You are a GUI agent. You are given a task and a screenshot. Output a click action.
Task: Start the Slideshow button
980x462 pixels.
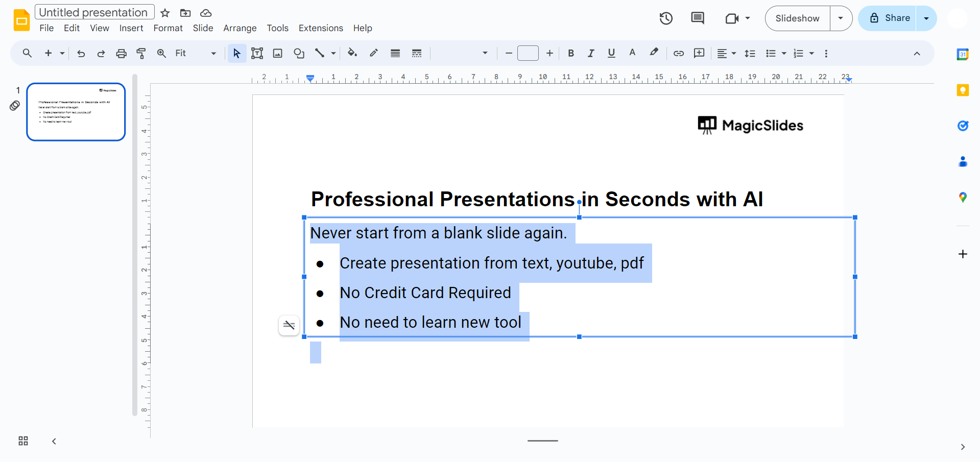point(797,18)
